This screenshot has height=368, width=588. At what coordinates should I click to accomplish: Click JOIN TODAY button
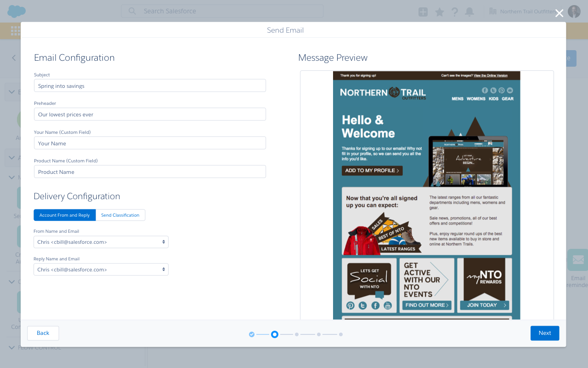(485, 305)
